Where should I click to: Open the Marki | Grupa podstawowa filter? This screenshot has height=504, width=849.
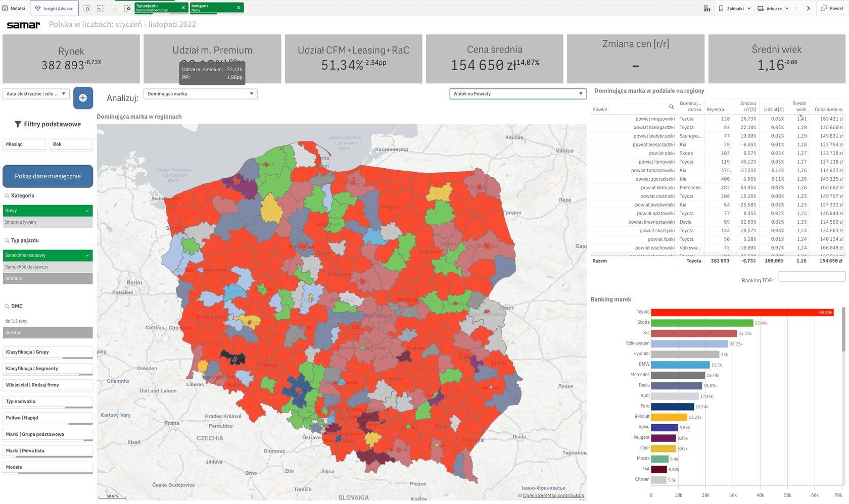coord(48,434)
